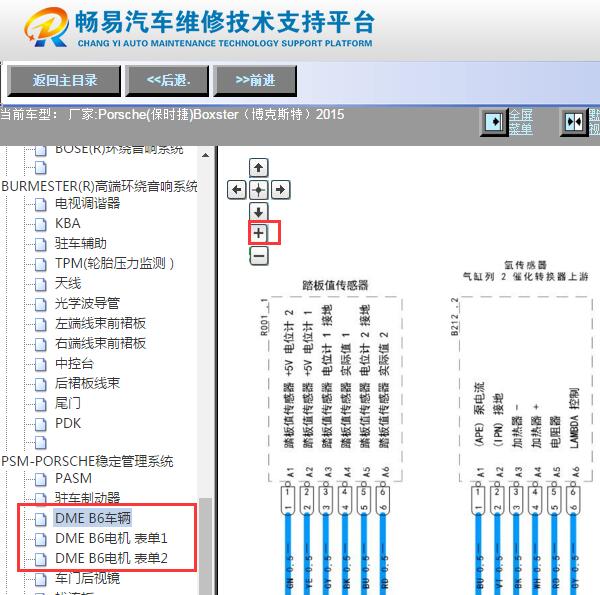This screenshot has height=595, width=600.
Task: Click document icon beside 中控台
Action: pyautogui.click(x=41, y=364)
